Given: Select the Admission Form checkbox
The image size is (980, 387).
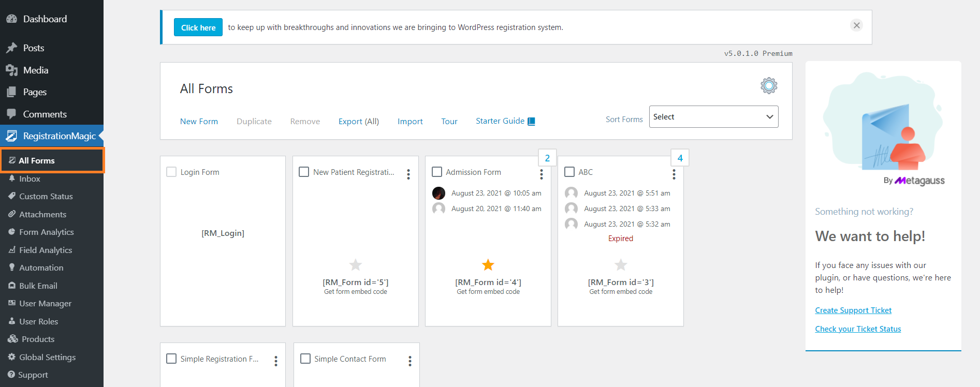Looking at the screenshot, I should tap(437, 172).
